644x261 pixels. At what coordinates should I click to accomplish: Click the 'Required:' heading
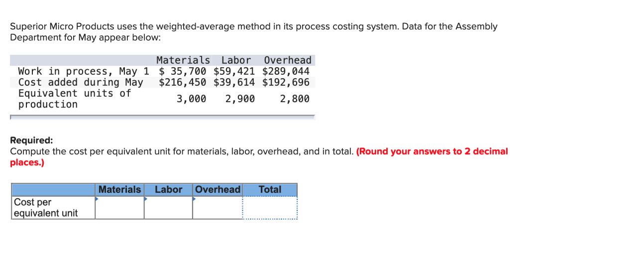tap(31, 140)
